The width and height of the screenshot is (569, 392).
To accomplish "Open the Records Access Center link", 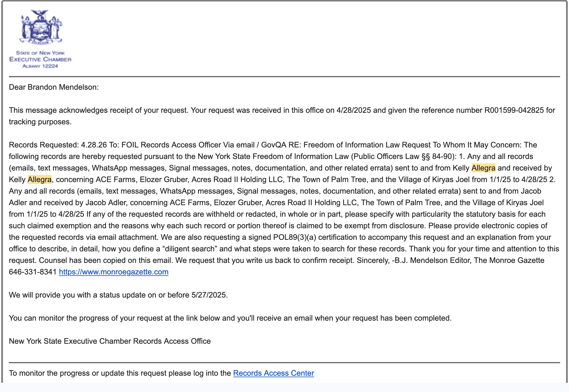I will coord(273,373).
